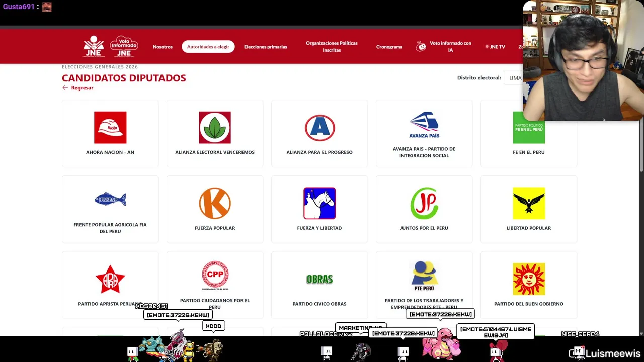Screen dimensions: 644x362
Task: Select the CPP Ciudadanos por el Peru logo
Action: pyautogui.click(x=215, y=276)
